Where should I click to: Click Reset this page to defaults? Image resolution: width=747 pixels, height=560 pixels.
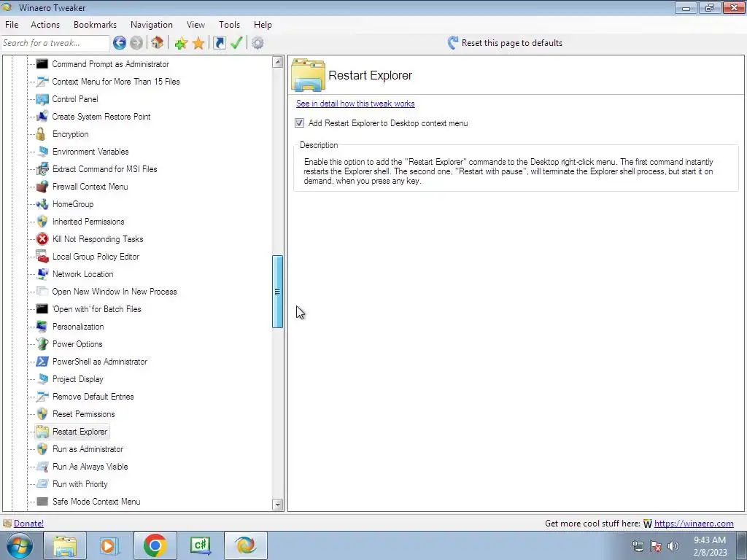pyautogui.click(x=505, y=43)
